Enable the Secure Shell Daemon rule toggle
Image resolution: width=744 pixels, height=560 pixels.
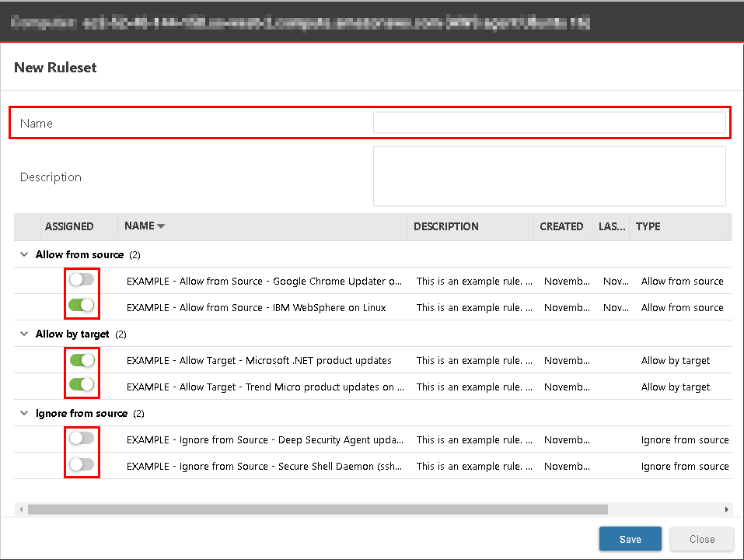82,466
